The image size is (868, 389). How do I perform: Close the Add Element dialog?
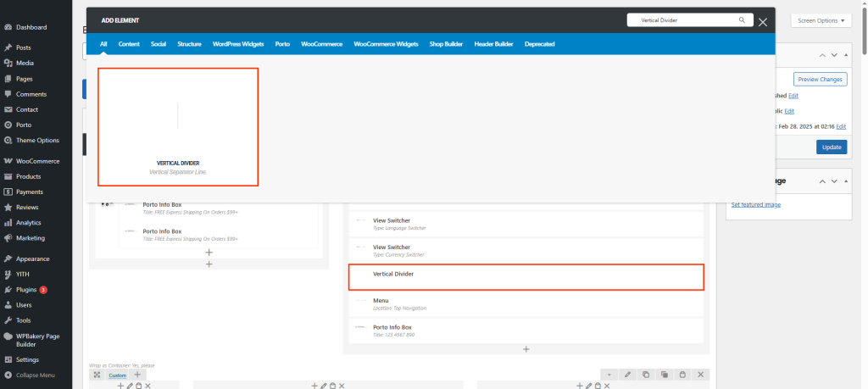[763, 22]
